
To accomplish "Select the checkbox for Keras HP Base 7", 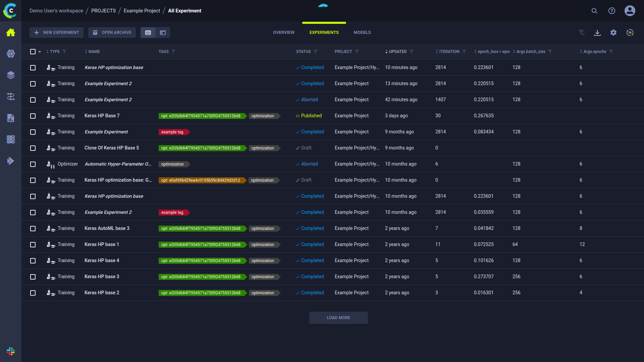I will point(33,116).
